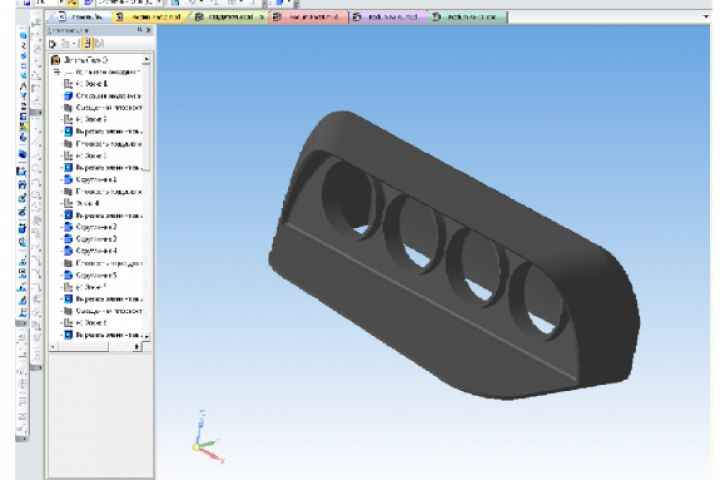The height and width of the screenshot is (480, 720).
Task: Switch to the teal document tab
Action: 467,17
